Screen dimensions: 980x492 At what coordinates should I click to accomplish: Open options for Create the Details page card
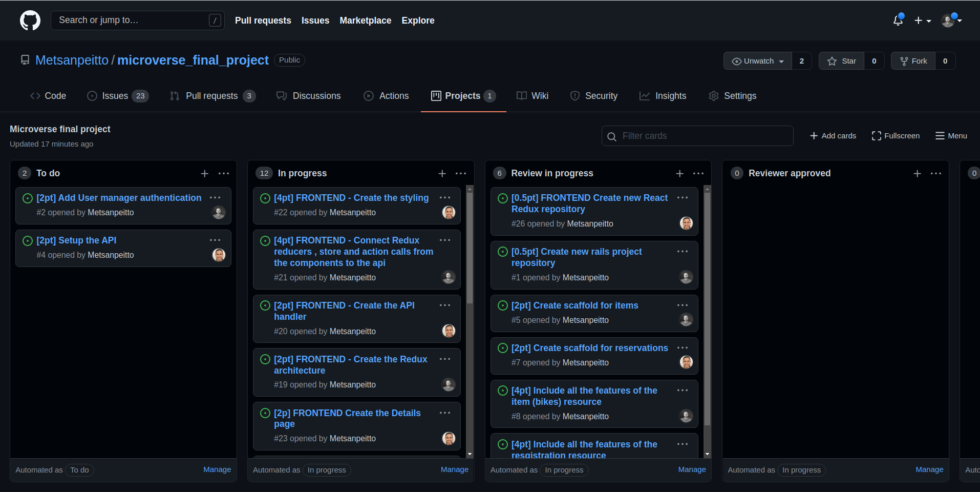click(x=445, y=413)
